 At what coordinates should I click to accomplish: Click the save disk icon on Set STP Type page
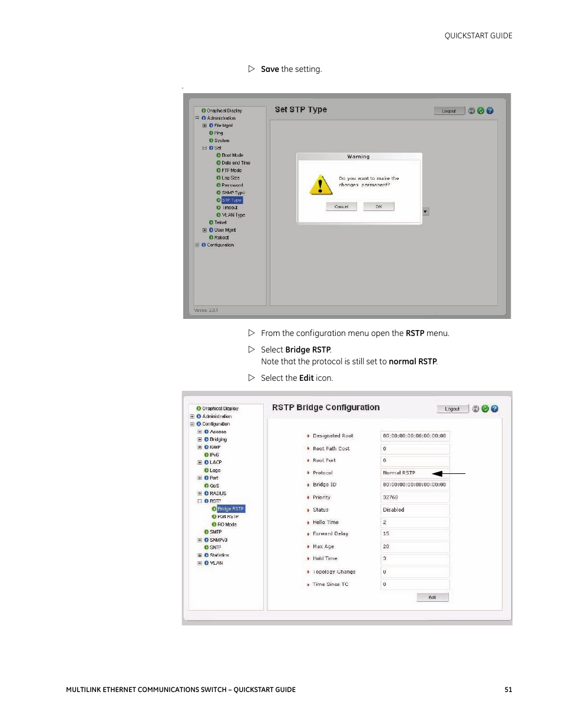coord(471,111)
